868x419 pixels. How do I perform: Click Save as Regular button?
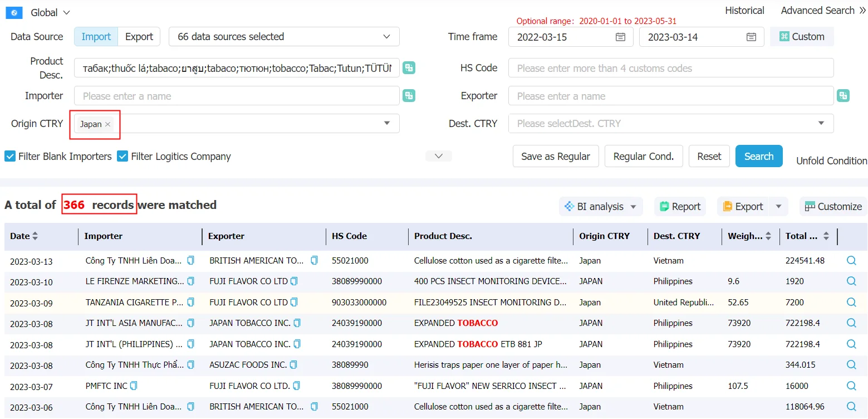pos(556,156)
